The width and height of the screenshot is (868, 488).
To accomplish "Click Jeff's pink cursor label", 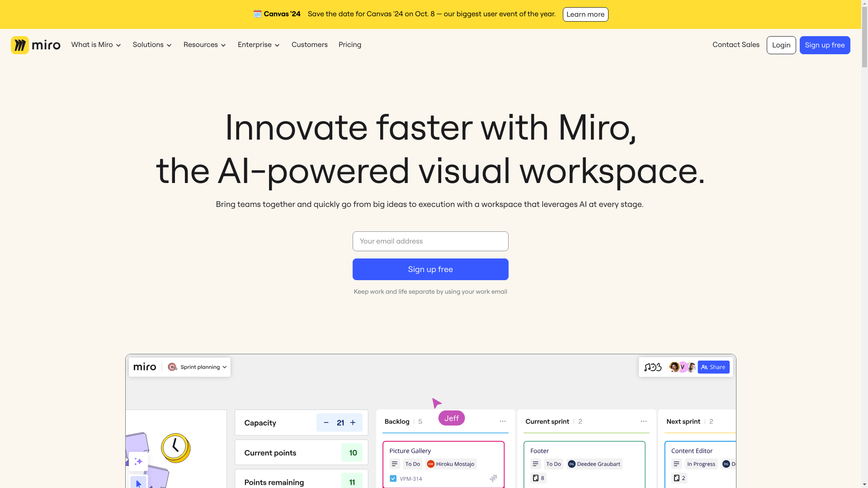I will (451, 418).
